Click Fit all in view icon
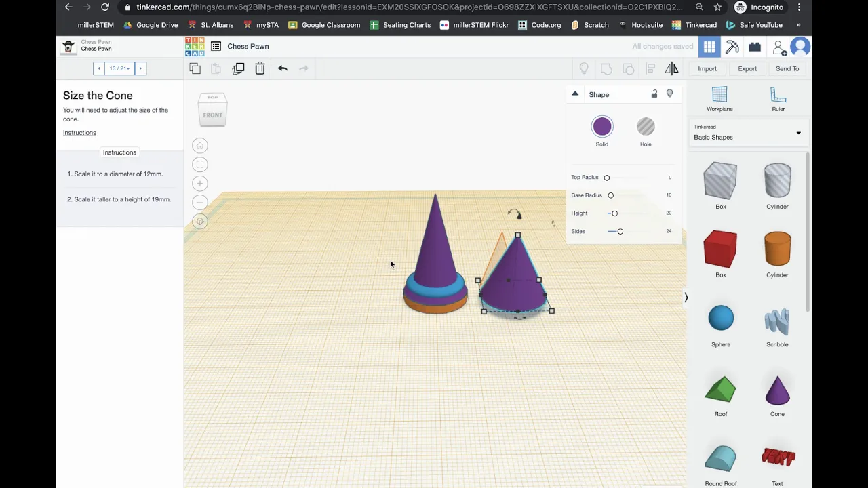Viewport: 868px width, 488px height. pyautogui.click(x=200, y=165)
